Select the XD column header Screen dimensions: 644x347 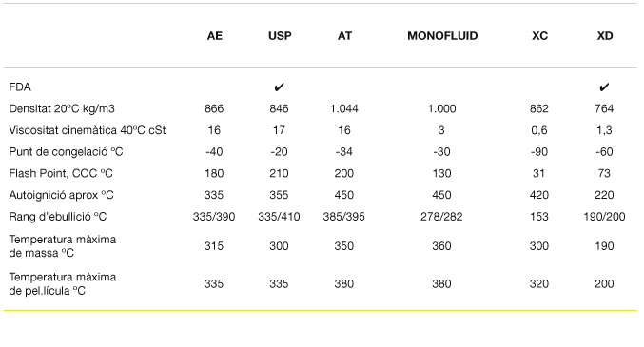(605, 36)
